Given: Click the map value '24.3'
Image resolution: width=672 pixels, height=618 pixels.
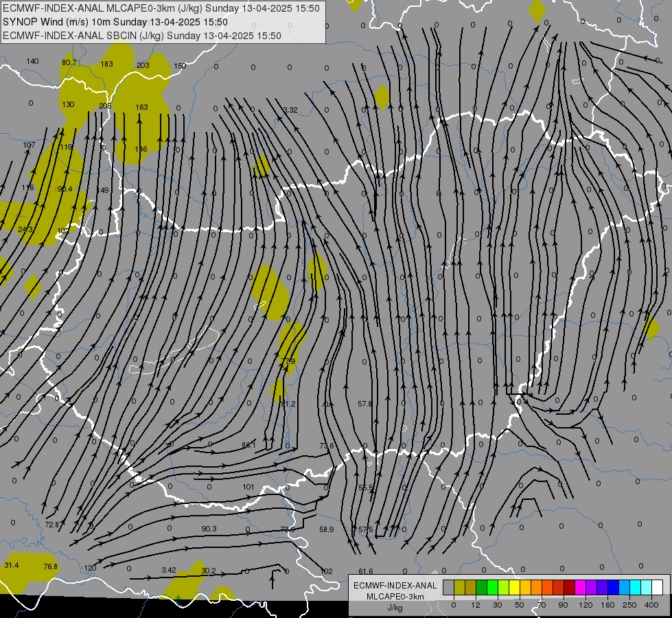Looking at the screenshot, I should point(25,229).
